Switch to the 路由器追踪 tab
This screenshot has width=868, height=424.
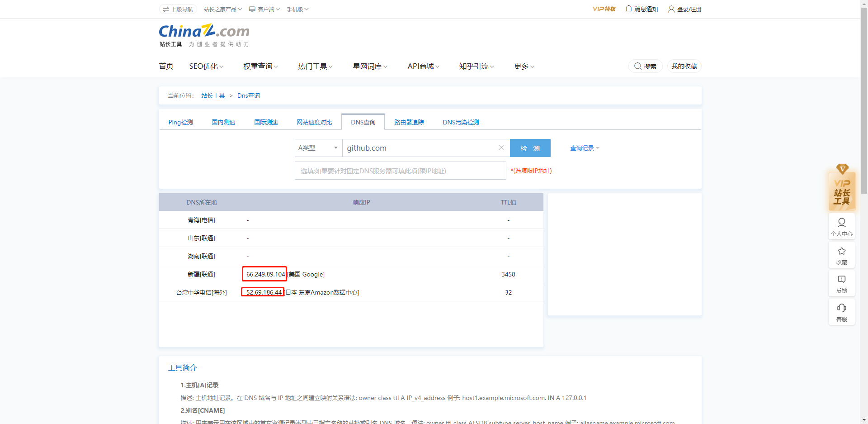(409, 122)
